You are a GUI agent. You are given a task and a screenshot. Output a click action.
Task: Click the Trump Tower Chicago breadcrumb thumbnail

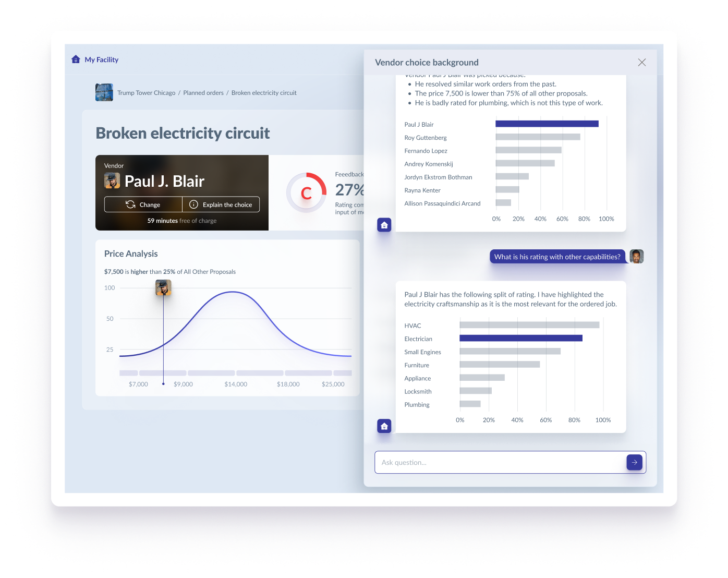coord(104,92)
